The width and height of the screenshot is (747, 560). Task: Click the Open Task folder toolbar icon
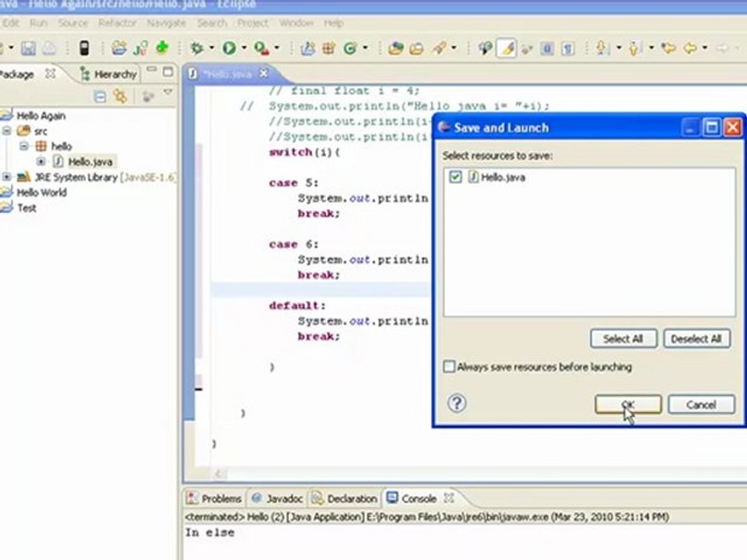(x=416, y=48)
